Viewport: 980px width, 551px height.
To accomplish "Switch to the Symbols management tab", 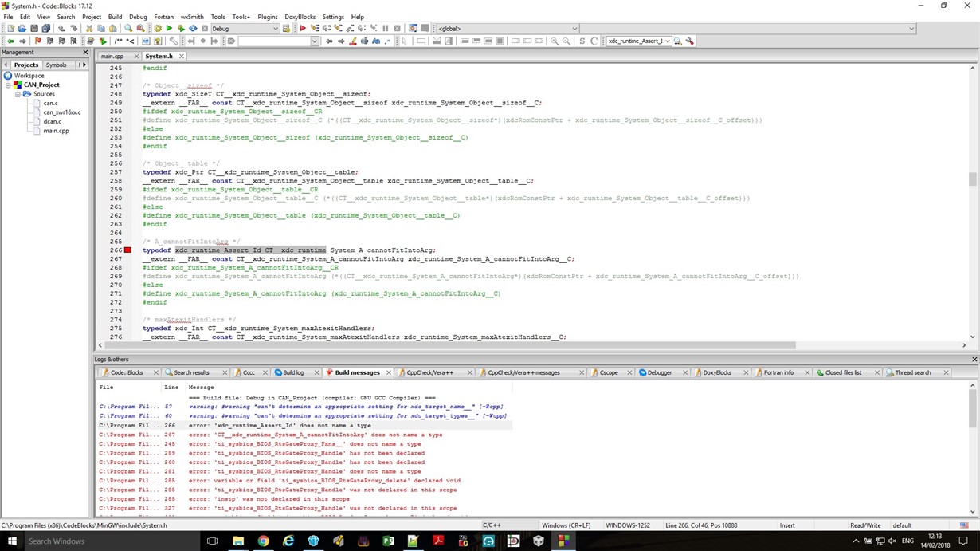I will click(x=57, y=65).
